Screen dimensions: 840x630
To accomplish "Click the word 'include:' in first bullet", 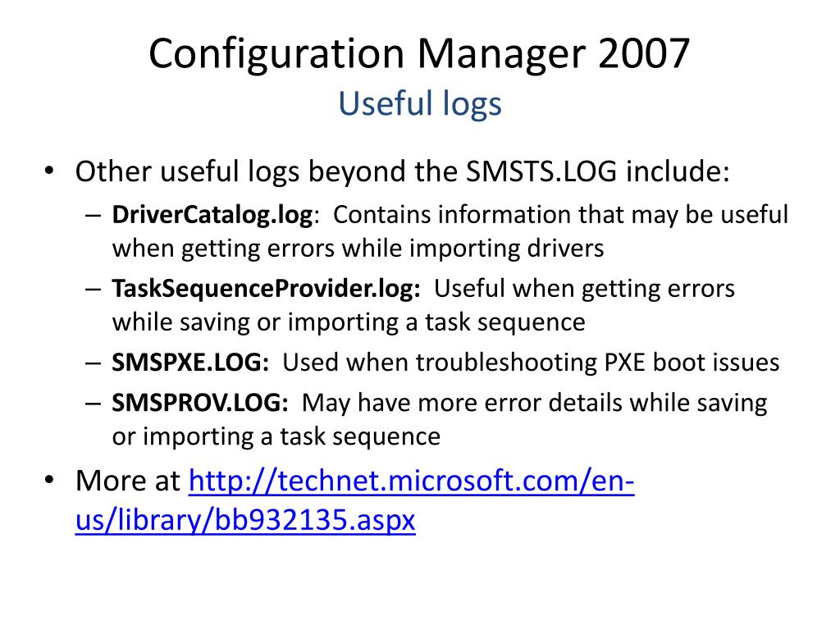I will click(678, 172).
